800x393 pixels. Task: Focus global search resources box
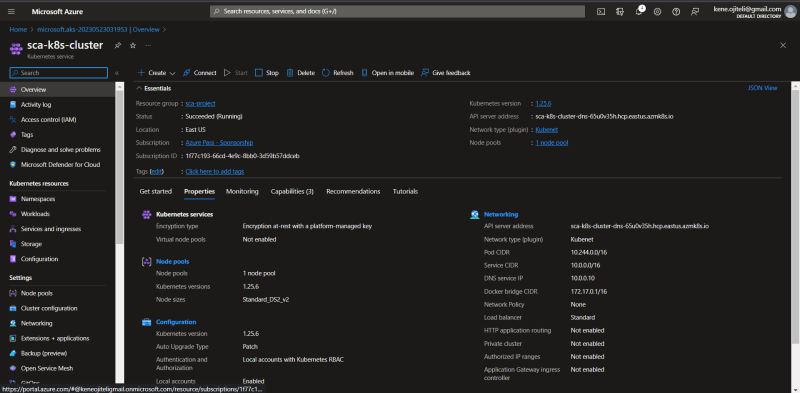click(x=397, y=11)
